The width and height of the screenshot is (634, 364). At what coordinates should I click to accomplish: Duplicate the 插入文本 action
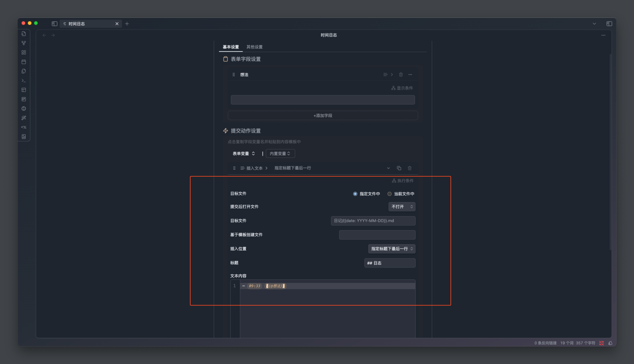click(x=399, y=168)
